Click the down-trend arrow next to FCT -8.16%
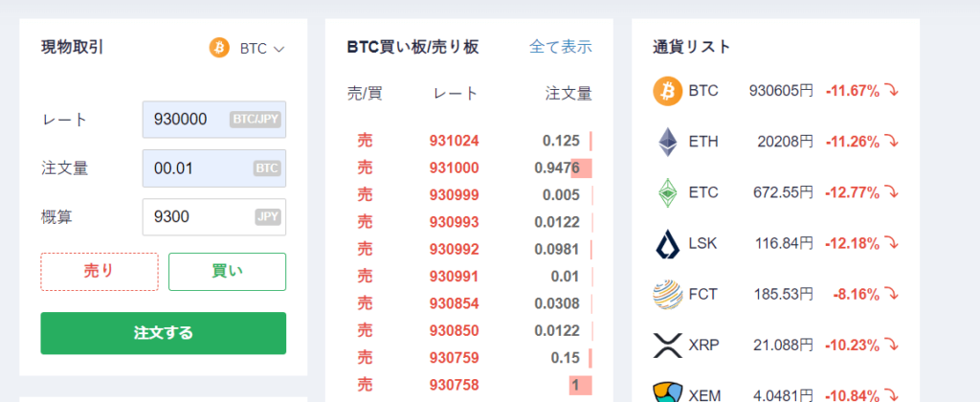 (892, 294)
